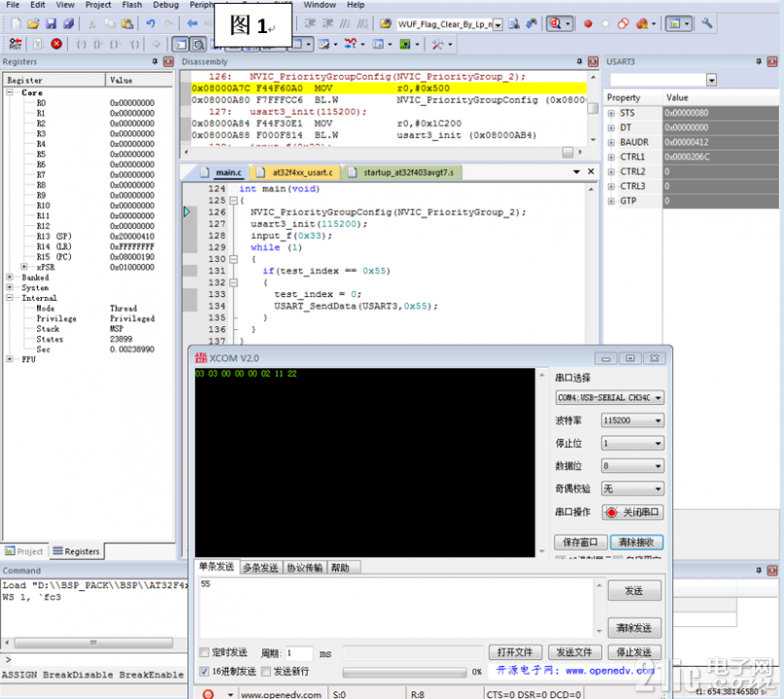Open the File menu
The image size is (784, 699).
13,5
